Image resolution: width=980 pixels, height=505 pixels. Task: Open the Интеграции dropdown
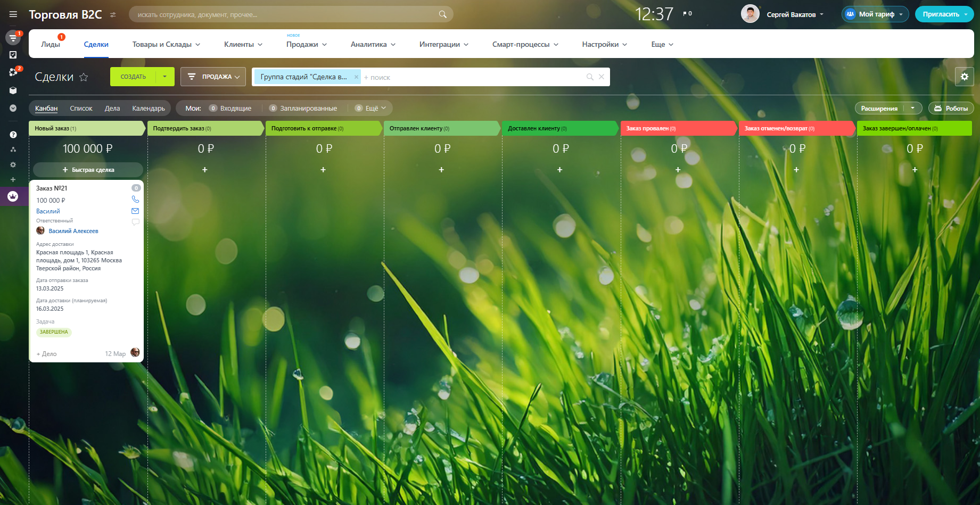coord(444,44)
